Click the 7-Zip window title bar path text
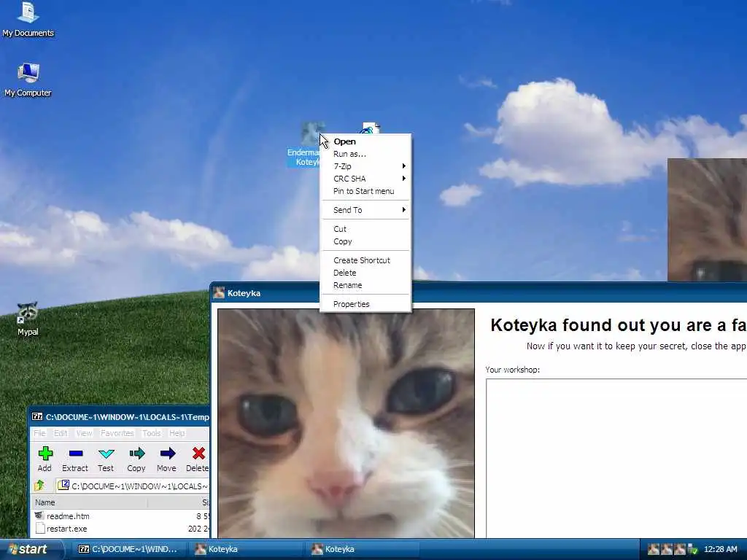The height and width of the screenshot is (560, 747). click(x=127, y=416)
